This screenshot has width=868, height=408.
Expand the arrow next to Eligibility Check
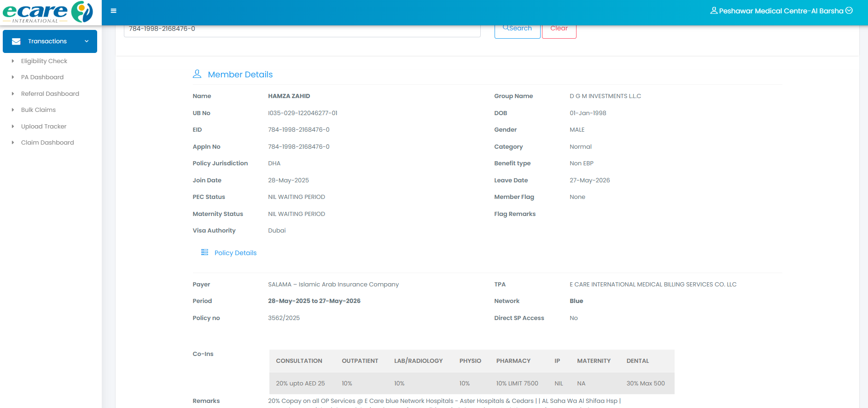click(13, 61)
